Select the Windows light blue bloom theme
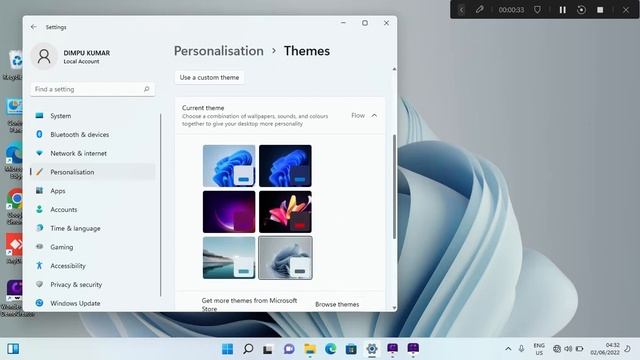The image size is (640, 360). (x=229, y=166)
